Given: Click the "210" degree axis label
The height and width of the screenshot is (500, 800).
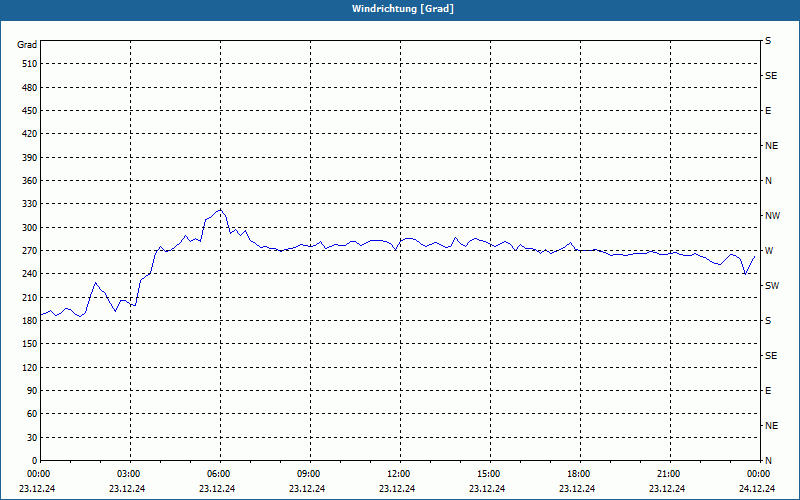Looking at the screenshot, I should click(x=30, y=297).
